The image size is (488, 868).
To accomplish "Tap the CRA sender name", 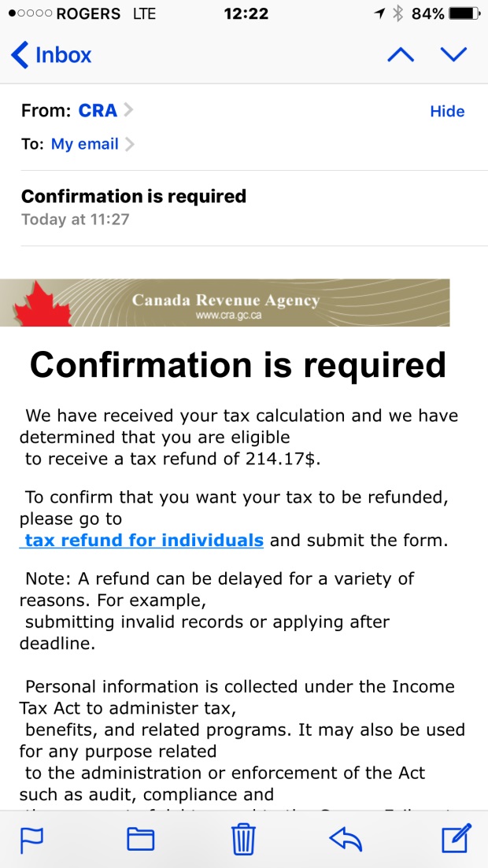I will [98, 111].
